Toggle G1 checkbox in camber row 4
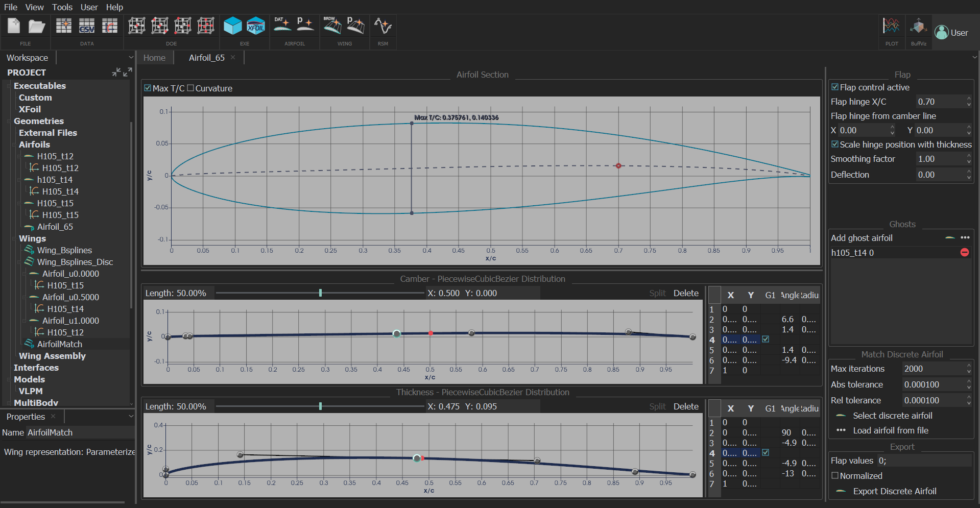Viewport: 980px width, 508px height. [x=766, y=339]
